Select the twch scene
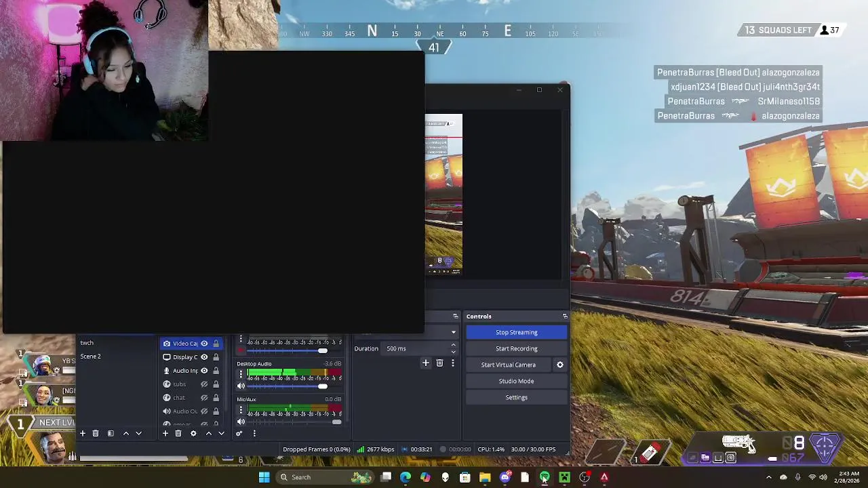 (87, 343)
